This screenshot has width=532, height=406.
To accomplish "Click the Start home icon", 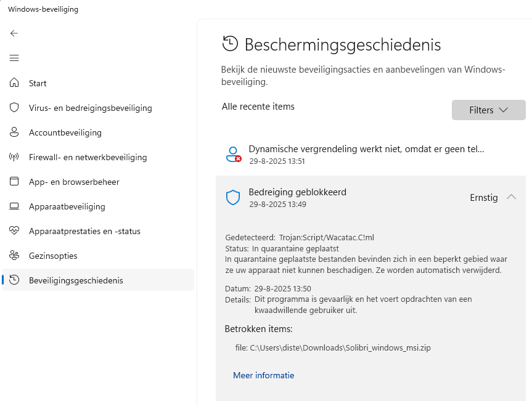I will (14, 83).
